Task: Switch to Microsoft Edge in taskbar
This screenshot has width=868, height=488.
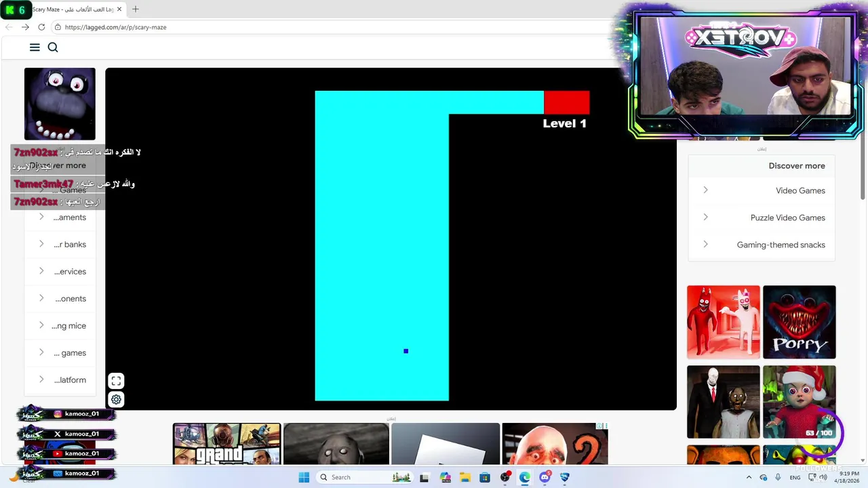Action: click(x=525, y=477)
